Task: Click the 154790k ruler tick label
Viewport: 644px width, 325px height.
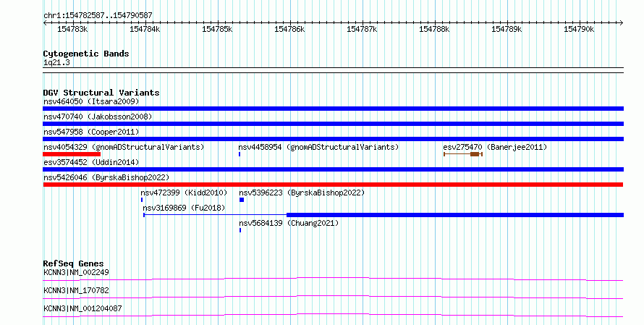Action: [579, 29]
